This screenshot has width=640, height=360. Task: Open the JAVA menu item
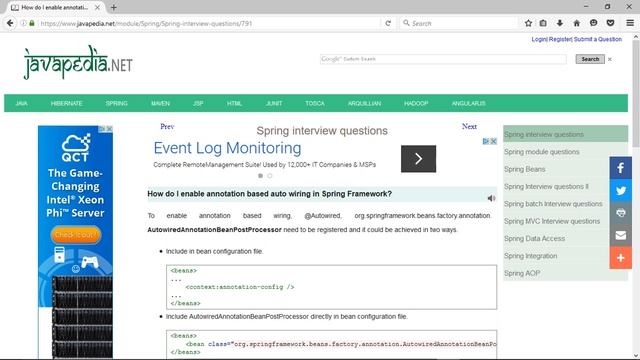(21, 103)
